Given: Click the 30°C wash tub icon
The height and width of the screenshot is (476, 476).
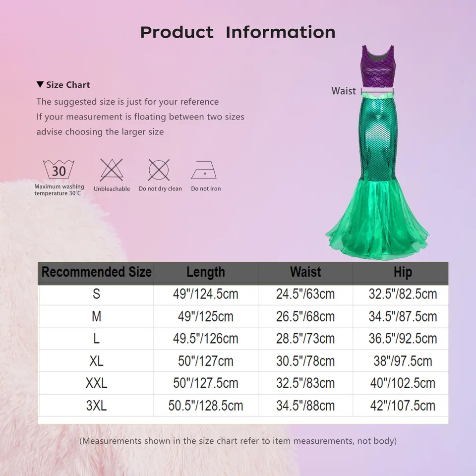Looking at the screenshot, I should 59,170.
